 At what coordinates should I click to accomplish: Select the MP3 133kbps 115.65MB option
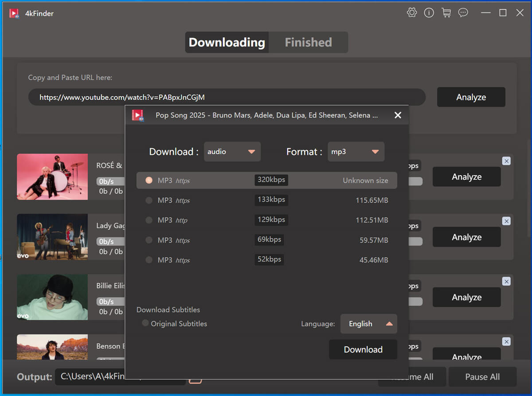(x=149, y=200)
